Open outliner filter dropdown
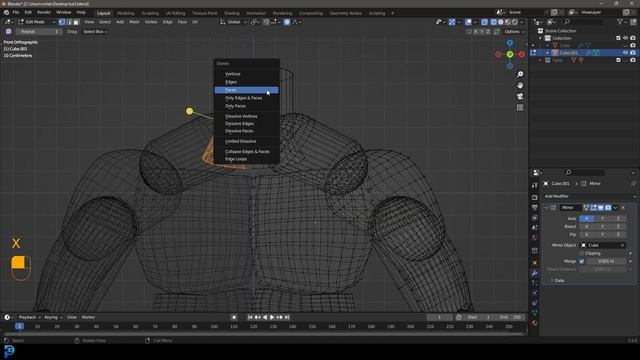The image size is (640, 360). pos(622,22)
